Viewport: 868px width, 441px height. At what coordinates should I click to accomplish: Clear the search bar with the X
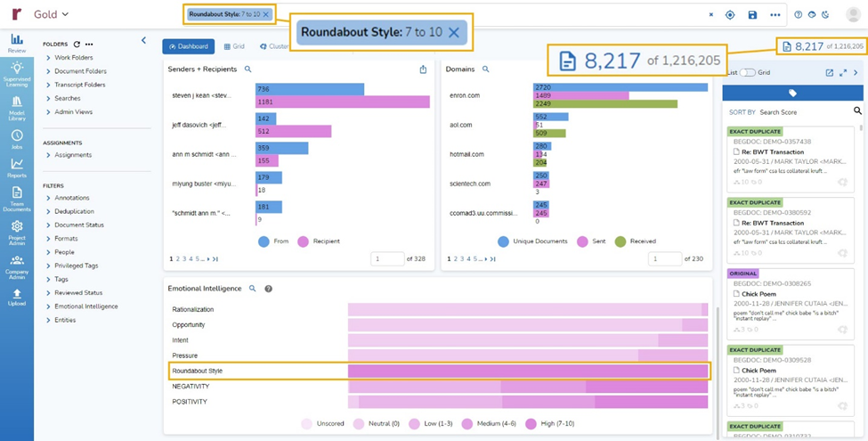(x=711, y=15)
